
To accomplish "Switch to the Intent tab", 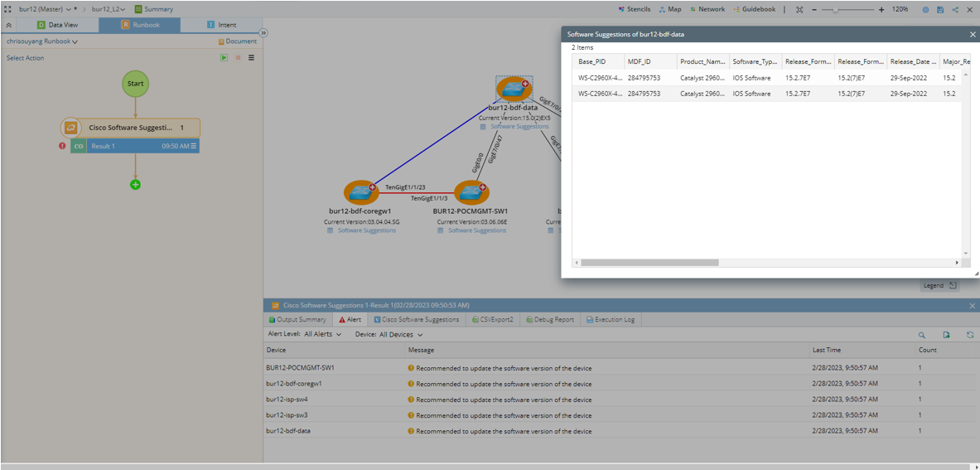I will 221,25.
